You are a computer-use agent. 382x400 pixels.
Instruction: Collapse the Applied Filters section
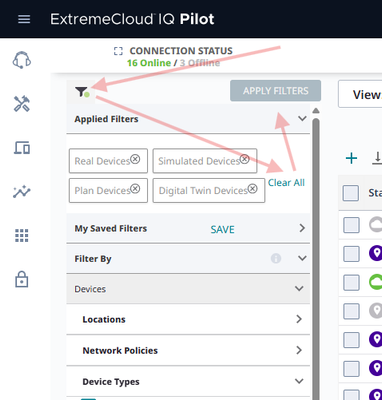coord(302,119)
